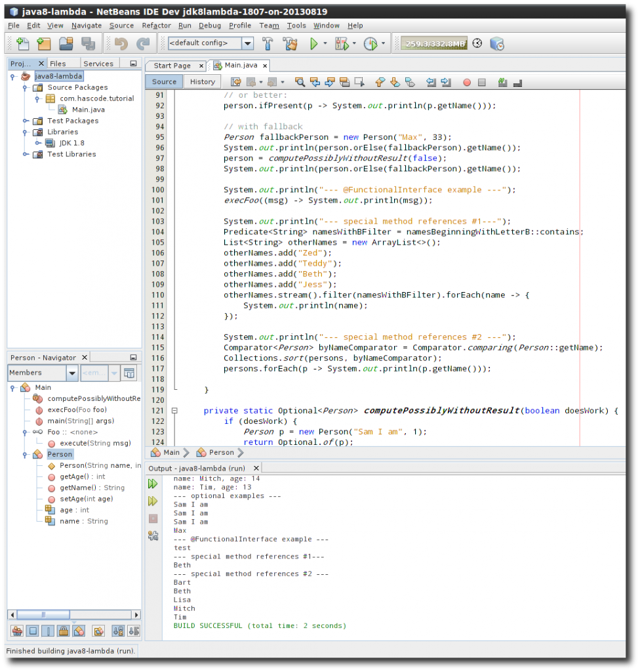This screenshot has height=672, width=640.
Task: Toggle Highlight Search in editor toolbar
Action: [x=345, y=81]
